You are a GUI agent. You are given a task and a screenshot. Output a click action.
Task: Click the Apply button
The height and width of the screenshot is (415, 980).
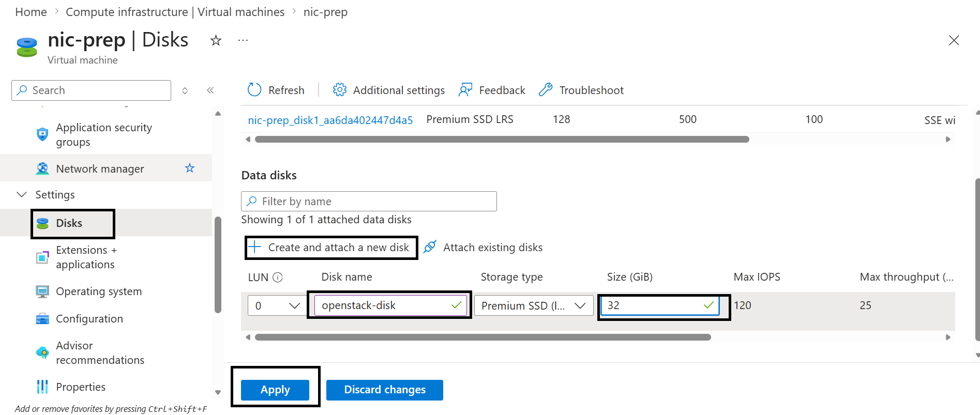point(275,390)
